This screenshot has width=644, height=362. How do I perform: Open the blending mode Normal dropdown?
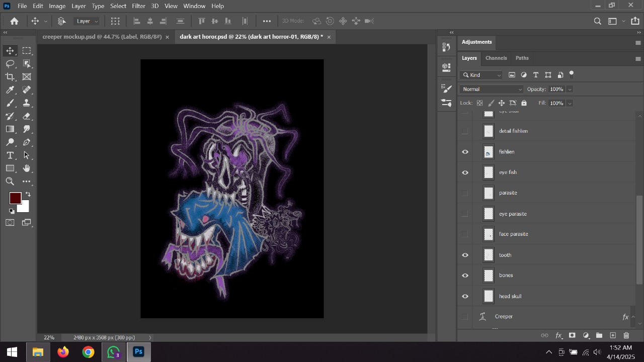point(492,89)
